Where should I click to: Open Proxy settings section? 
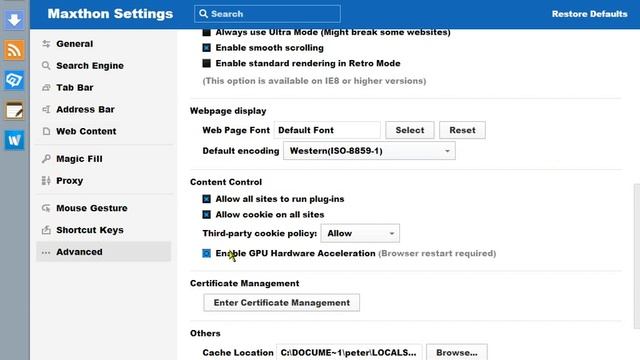coord(103,180)
